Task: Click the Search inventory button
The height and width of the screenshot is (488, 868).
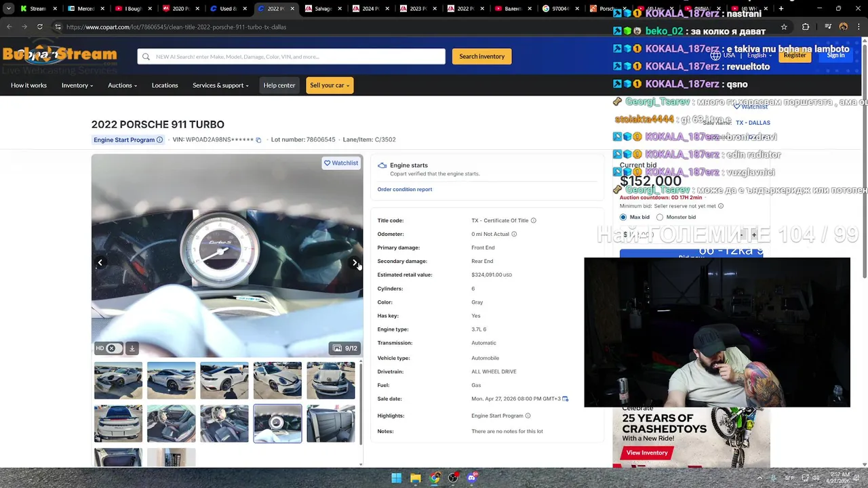Action: coord(482,56)
